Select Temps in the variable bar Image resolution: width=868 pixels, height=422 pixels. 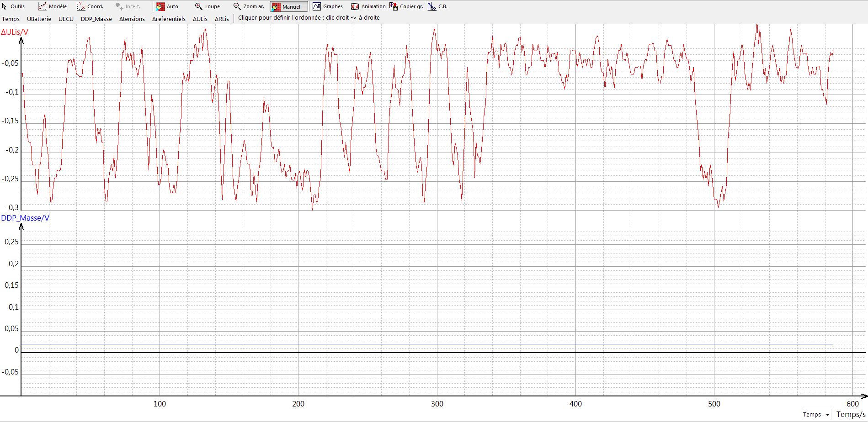(11, 19)
